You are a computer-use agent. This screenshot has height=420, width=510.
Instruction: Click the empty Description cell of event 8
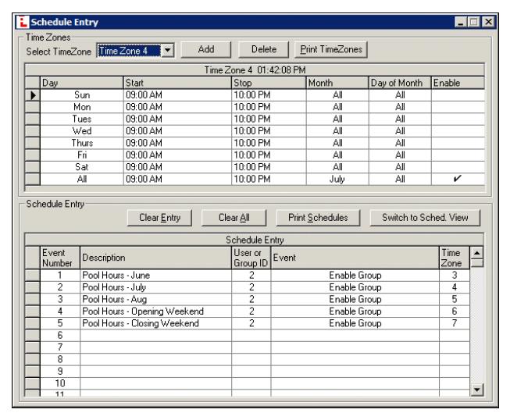155,360
